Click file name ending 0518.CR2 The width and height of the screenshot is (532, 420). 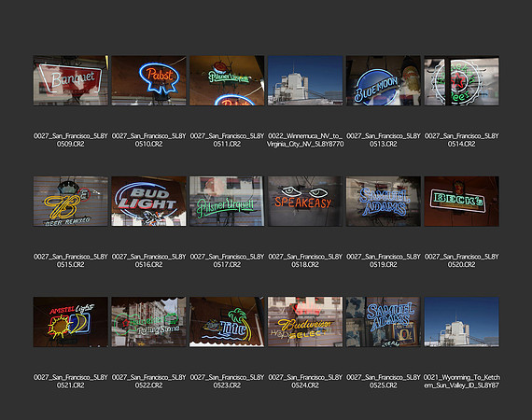click(x=305, y=260)
